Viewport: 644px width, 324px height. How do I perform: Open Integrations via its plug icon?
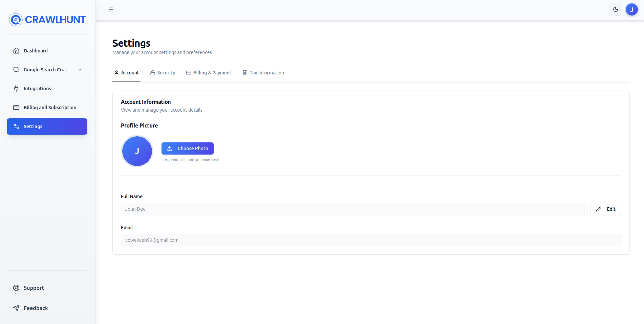(16, 88)
